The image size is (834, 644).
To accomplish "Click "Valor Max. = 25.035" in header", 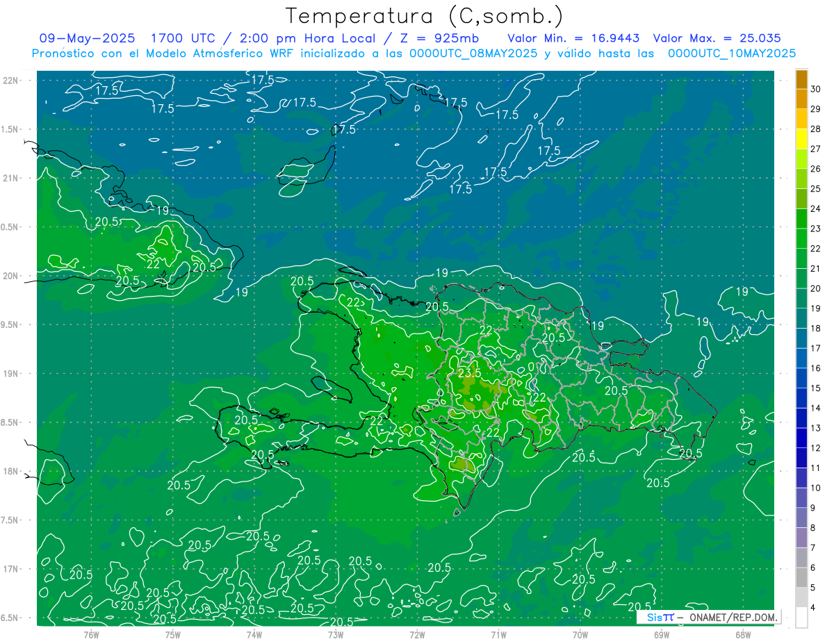I will click(718, 38).
